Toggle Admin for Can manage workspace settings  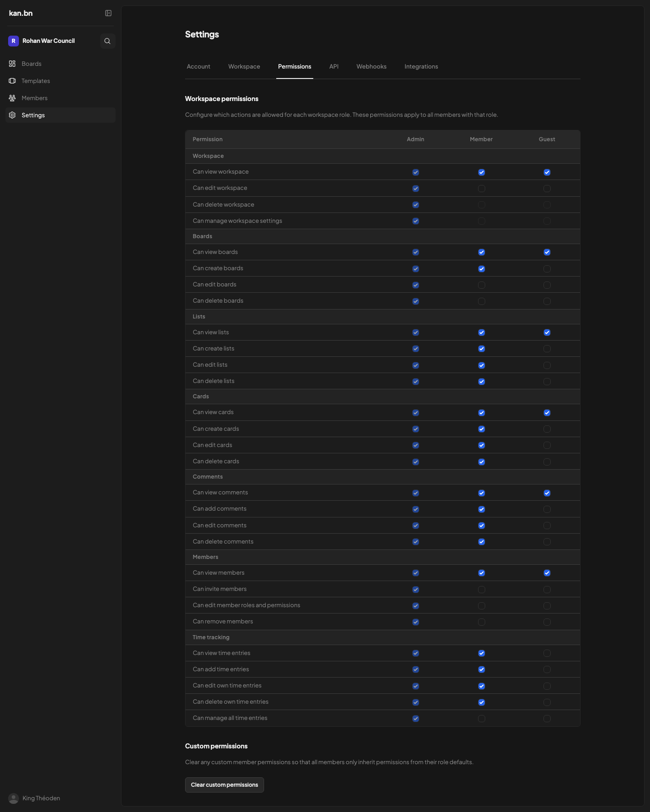pyautogui.click(x=416, y=221)
